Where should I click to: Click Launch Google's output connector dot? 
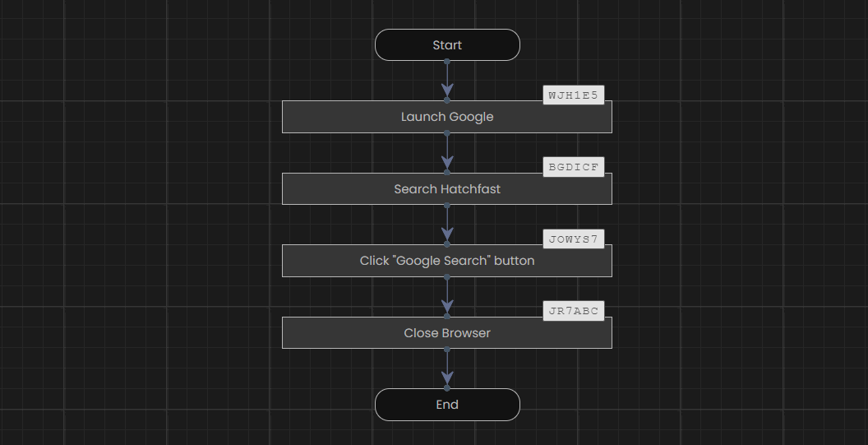pyautogui.click(x=447, y=133)
